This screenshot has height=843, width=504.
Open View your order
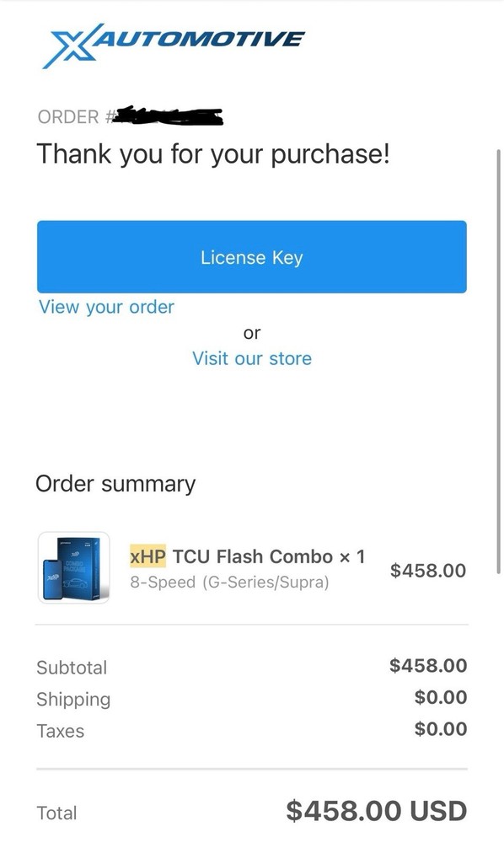(105, 307)
